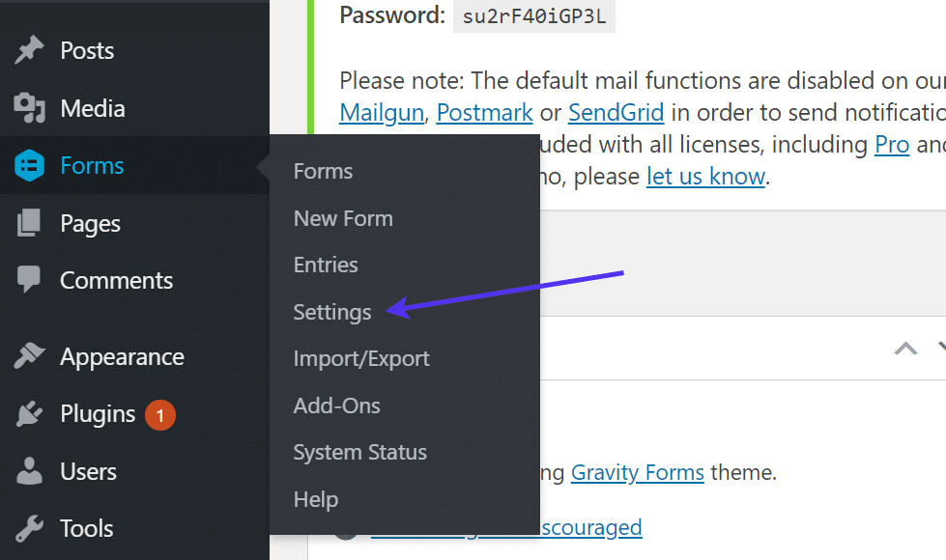The width and height of the screenshot is (946, 560).
Task: Click the Tools wrench icon
Action: pyautogui.click(x=29, y=529)
